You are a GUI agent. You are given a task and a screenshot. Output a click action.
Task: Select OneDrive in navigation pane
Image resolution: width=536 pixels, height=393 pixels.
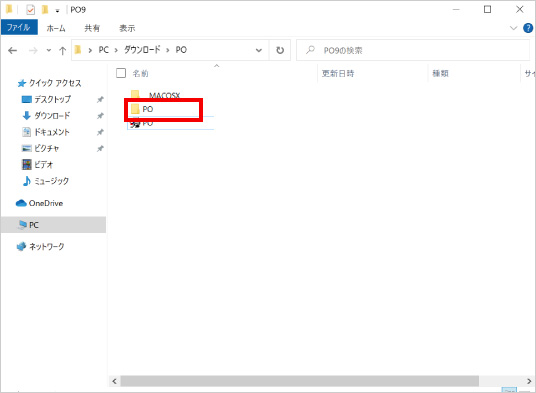click(x=39, y=203)
